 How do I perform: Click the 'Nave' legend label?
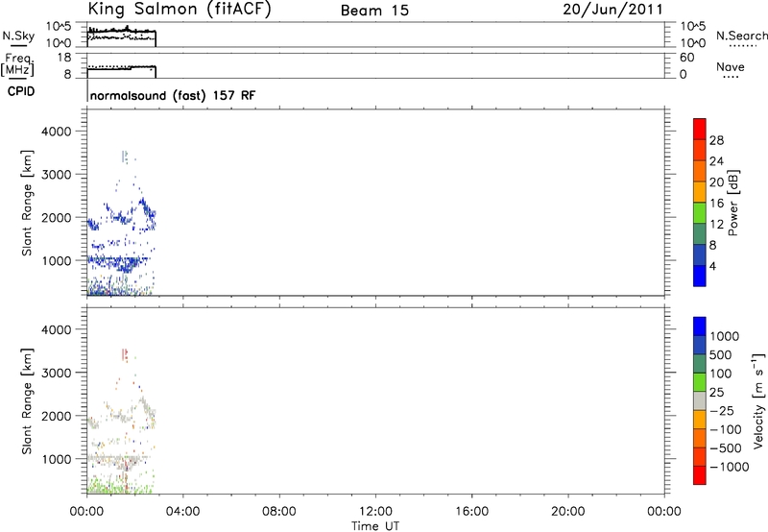coord(731,67)
